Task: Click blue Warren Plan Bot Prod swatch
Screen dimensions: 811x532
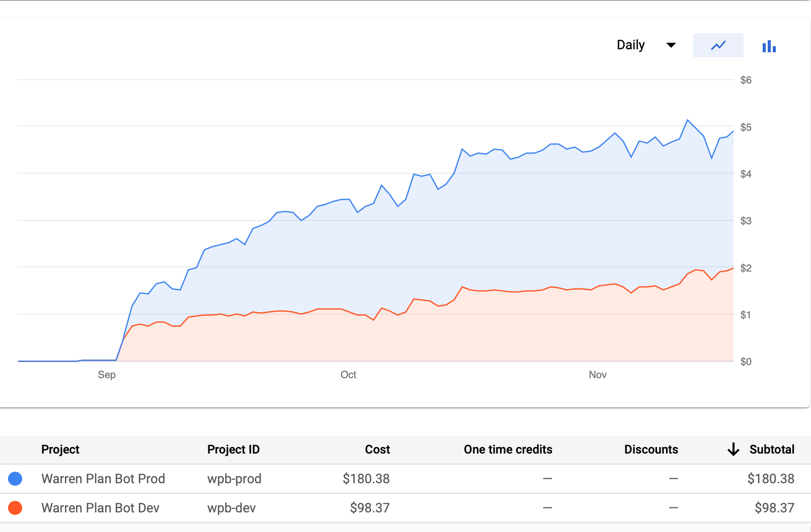Action: pyautogui.click(x=16, y=479)
